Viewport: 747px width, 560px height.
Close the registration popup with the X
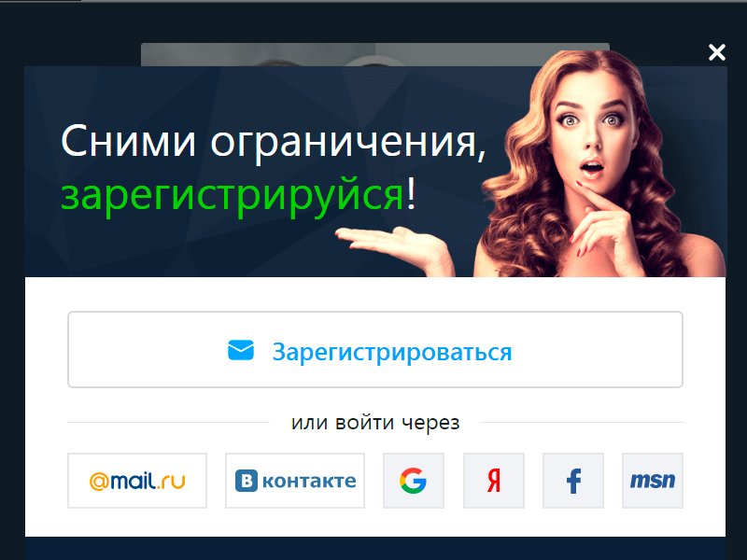(x=716, y=52)
